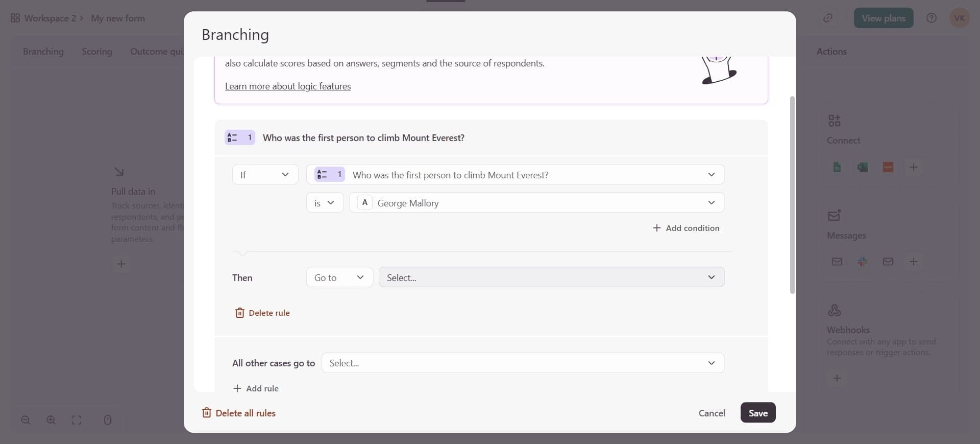Viewport: 980px width, 444px height.
Task: Click the copy link icon in header
Action: [x=828, y=18]
